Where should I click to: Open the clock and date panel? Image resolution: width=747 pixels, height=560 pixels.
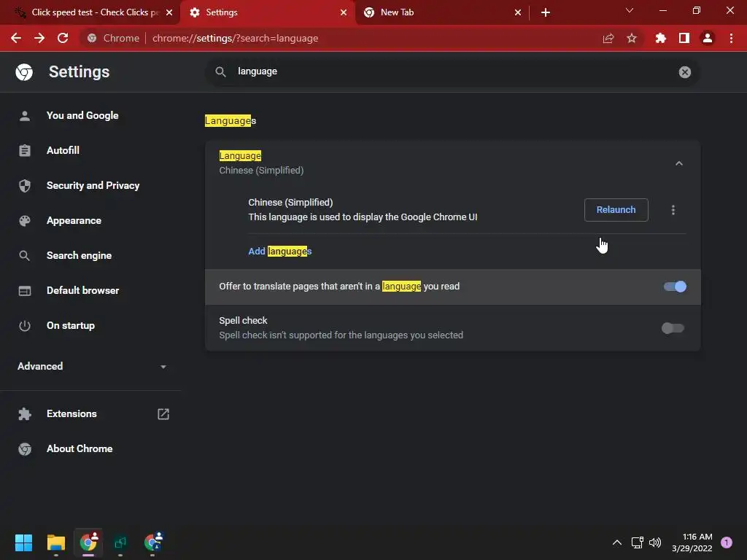point(692,542)
